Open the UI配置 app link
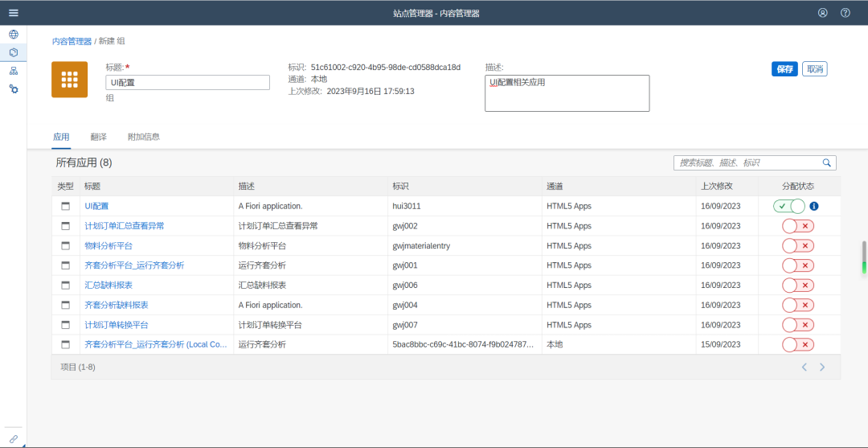 pyautogui.click(x=96, y=206)
